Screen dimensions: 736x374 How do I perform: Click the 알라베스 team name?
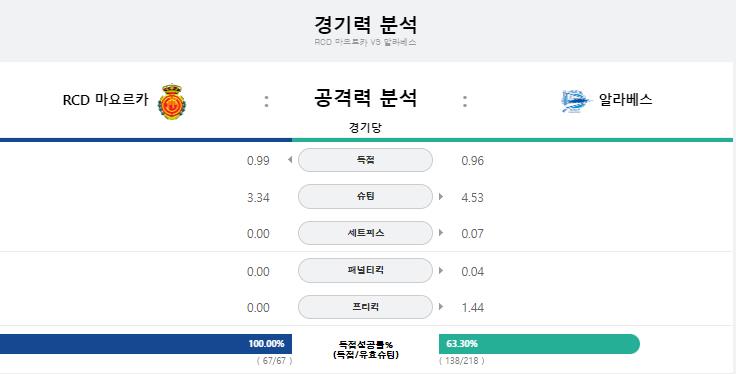pyautogui.click(x=626, y=100)
